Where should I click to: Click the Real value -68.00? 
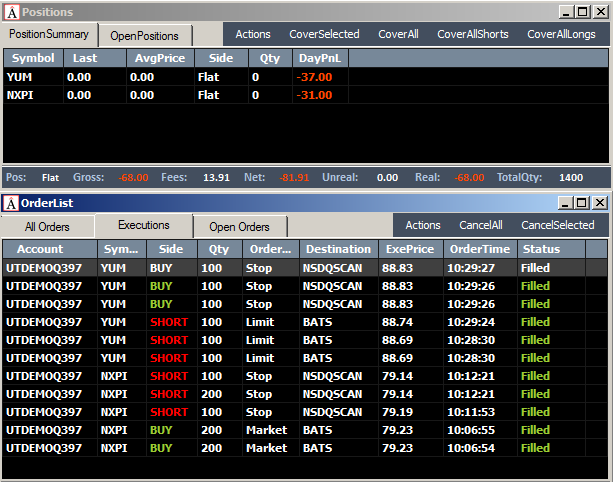(x=469, y=178)
